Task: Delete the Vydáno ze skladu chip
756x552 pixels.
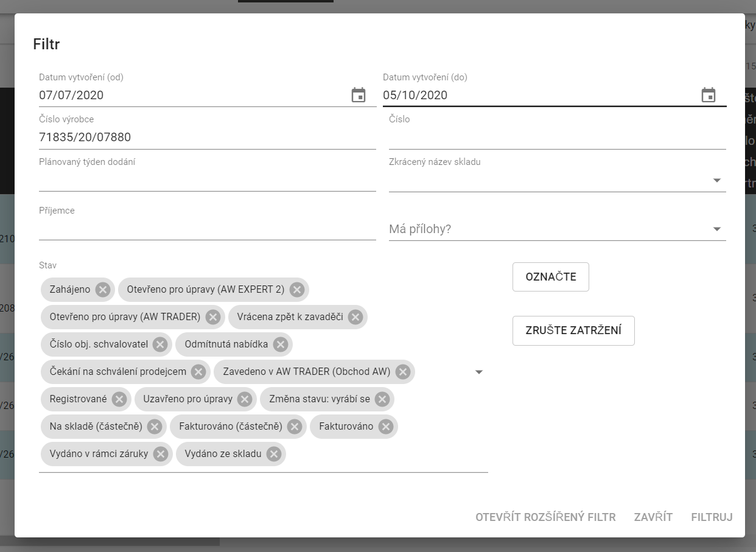Action: (x=273, y=454)
